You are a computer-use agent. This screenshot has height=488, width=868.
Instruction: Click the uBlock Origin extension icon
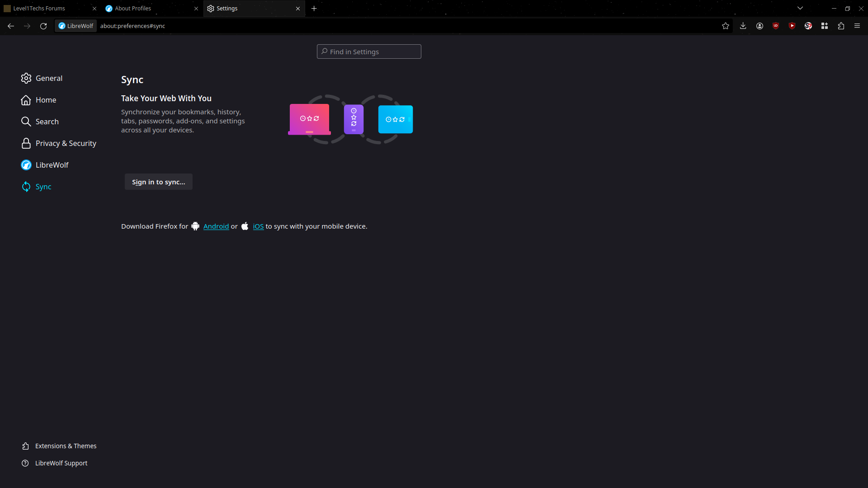[x=776, y=26]
